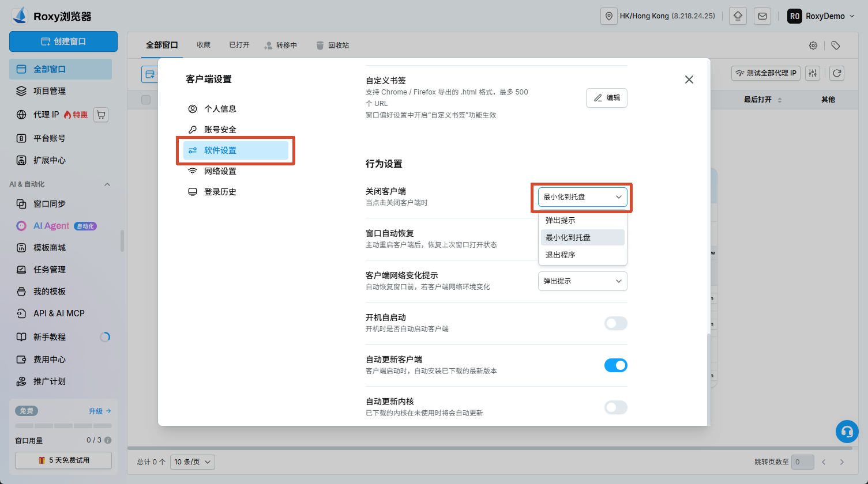
Task: Open the RoxyDemo account dropdown
Action: click(821, 16)
